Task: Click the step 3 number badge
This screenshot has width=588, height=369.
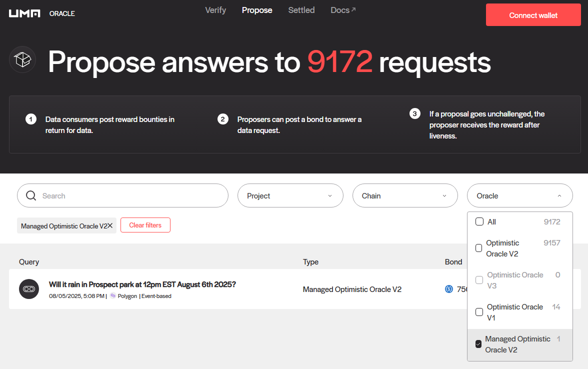Action: (x=414, y=114)
